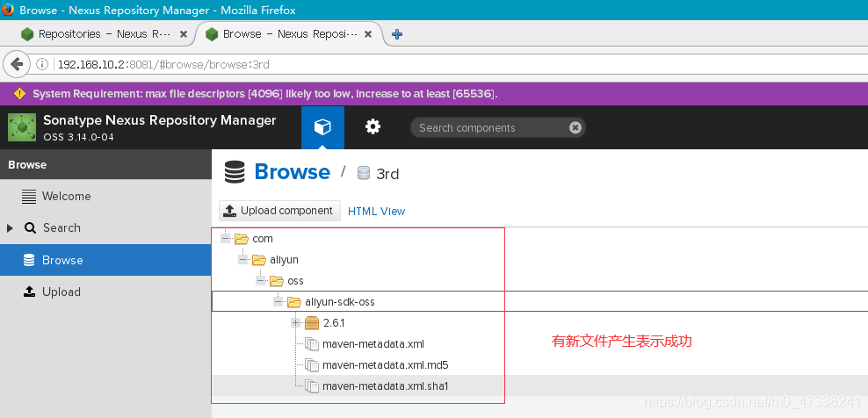This screenshot has height=418, width=868.
Task: Click the System Requirement warning message
Action: [x=265, y=94]
